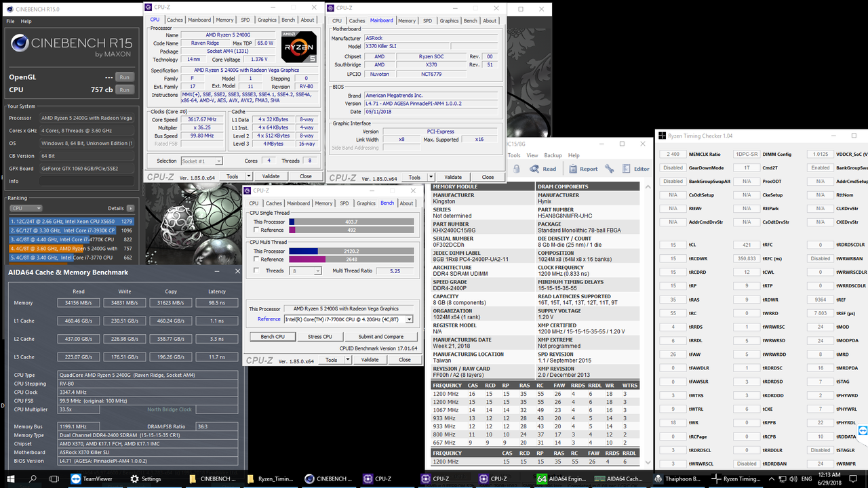868x488 pixels.
Task: Click the padlock icon in Thaiphoon toolbar
Action: tap(516, 169)
